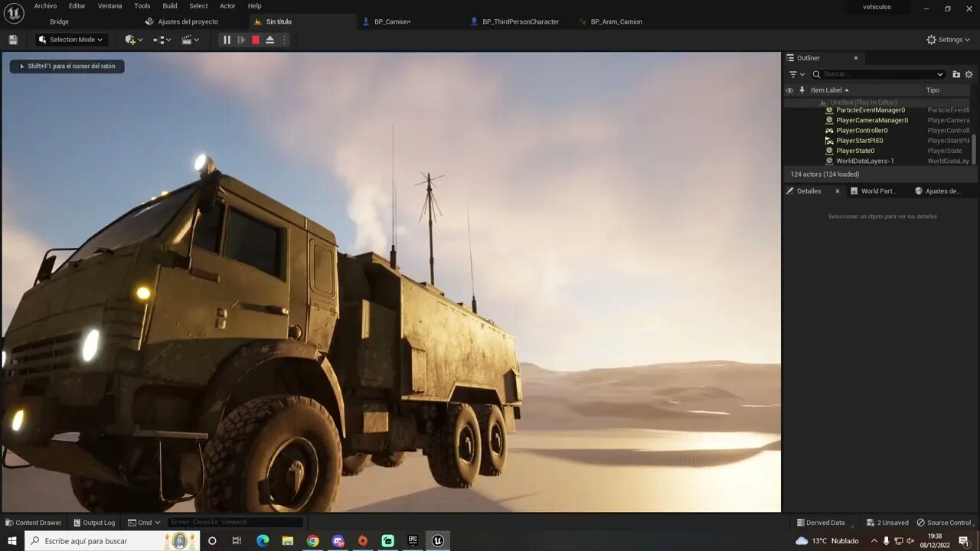Open the Ajustes de... panel tab
Screen dimensions: 980x551
[942, 191]
